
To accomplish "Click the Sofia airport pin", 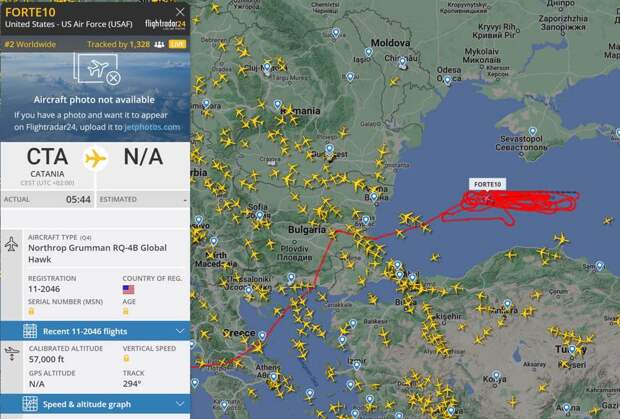I will (x=259, y=215).
